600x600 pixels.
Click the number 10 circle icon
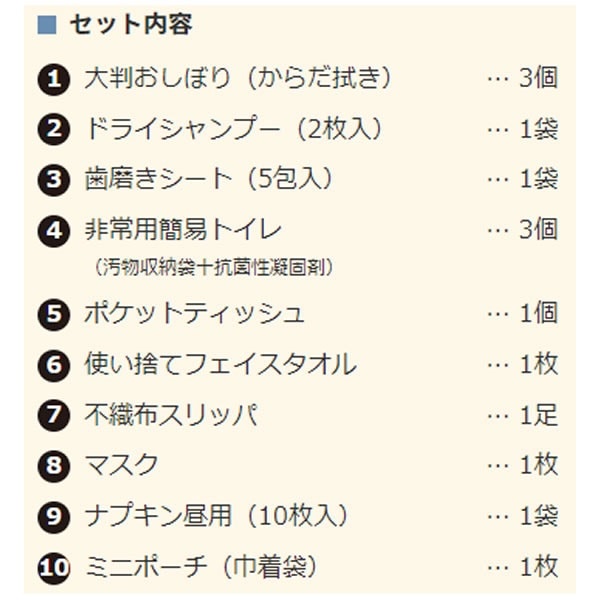pyautogui.click(x=56, y=568)
